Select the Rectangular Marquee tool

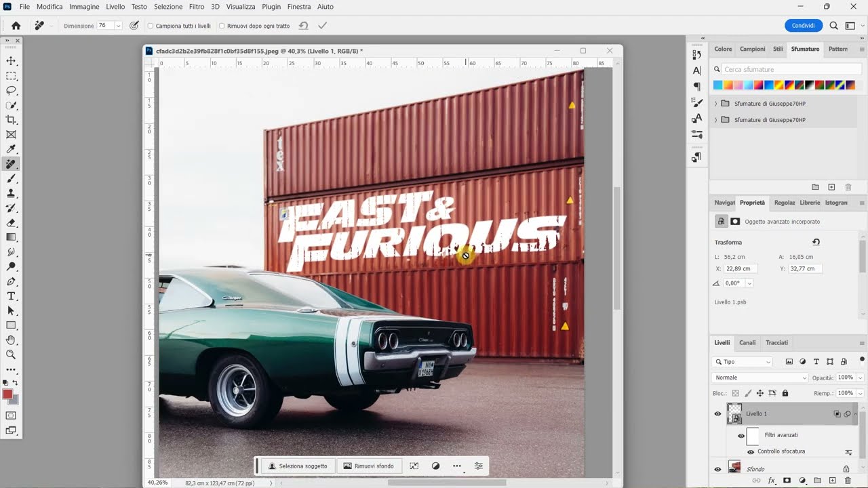click(12, 76)
